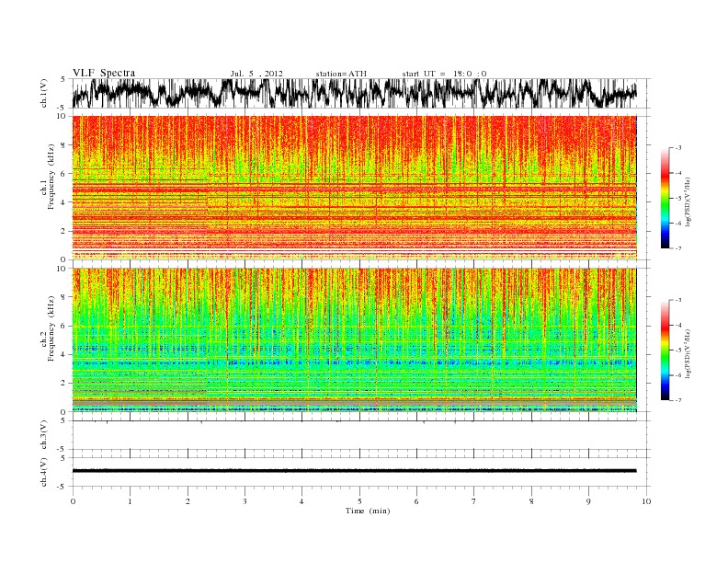Click time axis tick label "3"
The image size is (728, 563).
(245, 501)
